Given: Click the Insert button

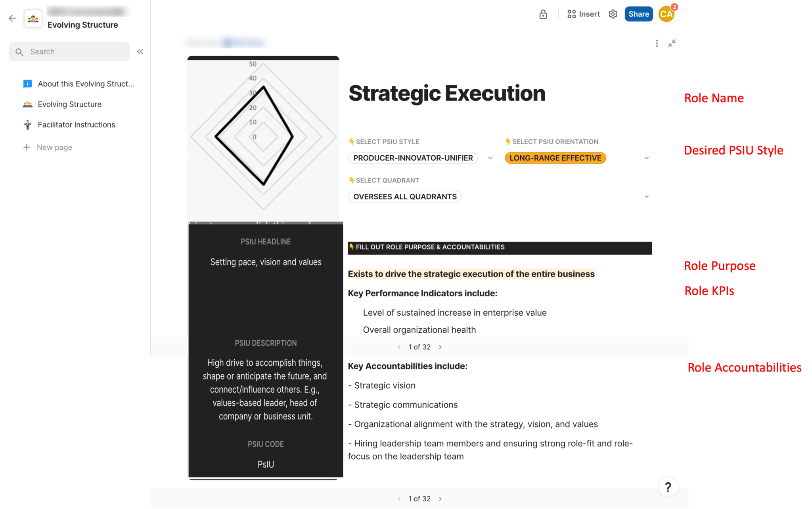Looking at the screenshot, I should 584,14.
